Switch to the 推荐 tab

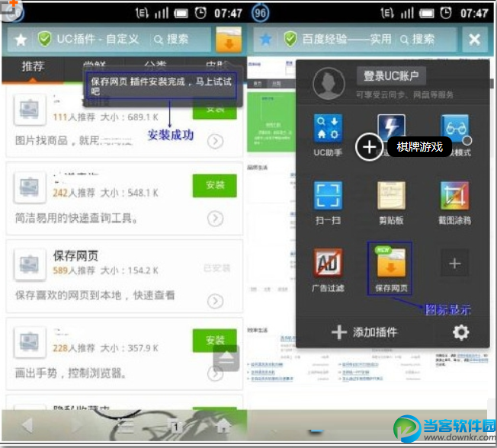point(33,66)
